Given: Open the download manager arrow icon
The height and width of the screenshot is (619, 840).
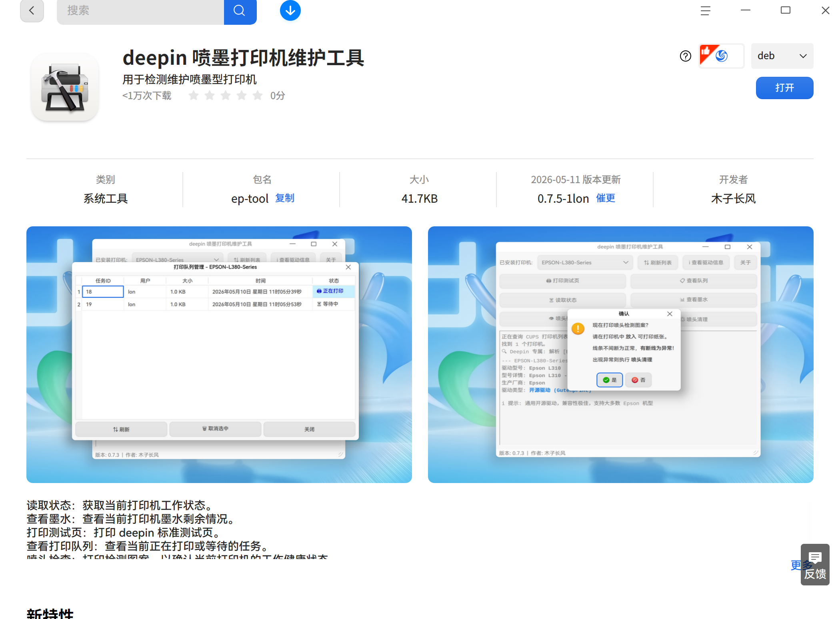Looking at the screenshot, I should pyautogui.click(x=290, y=10).
